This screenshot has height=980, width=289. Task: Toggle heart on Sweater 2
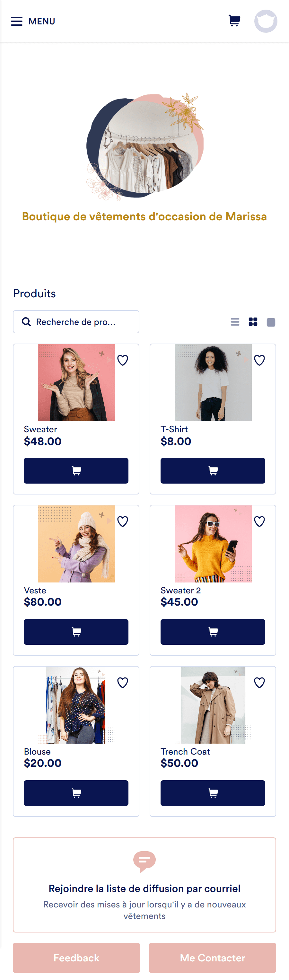click(259, 521)
